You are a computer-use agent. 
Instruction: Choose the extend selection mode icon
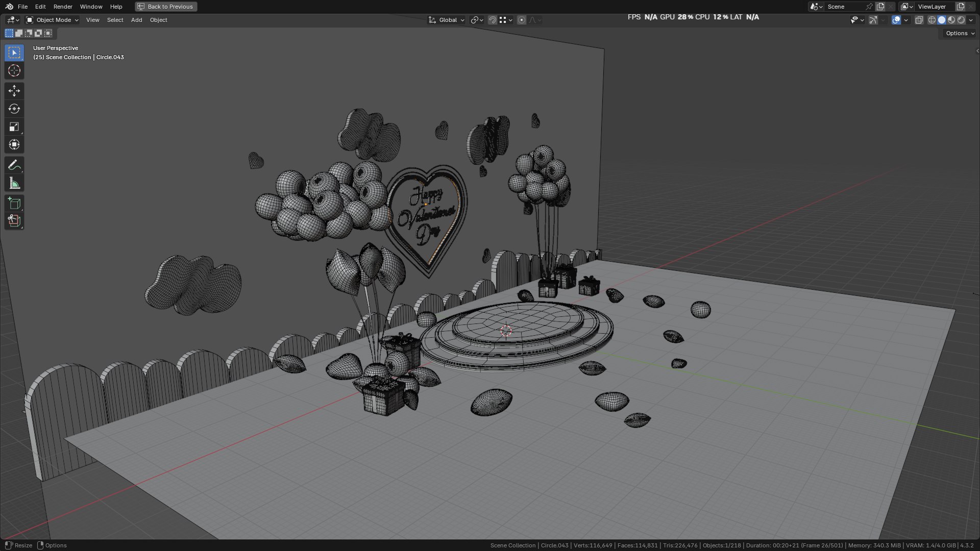[x=19, y=33]
